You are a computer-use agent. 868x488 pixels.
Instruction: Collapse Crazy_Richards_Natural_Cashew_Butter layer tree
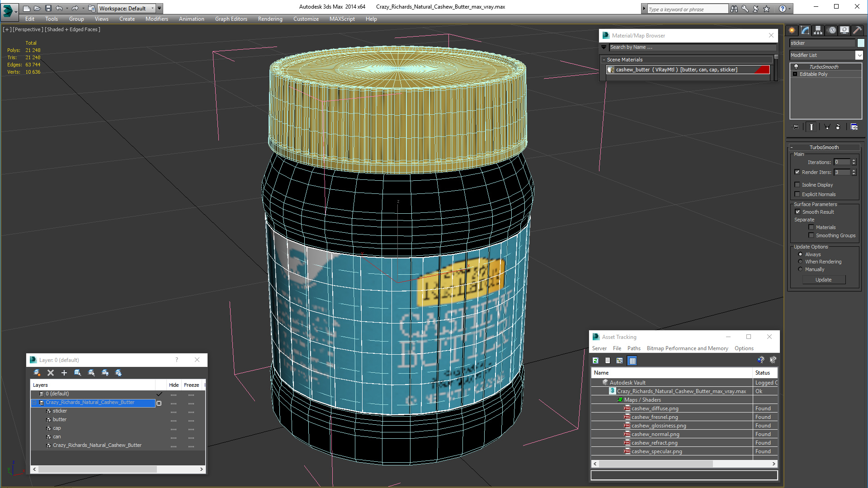[34, 402]
